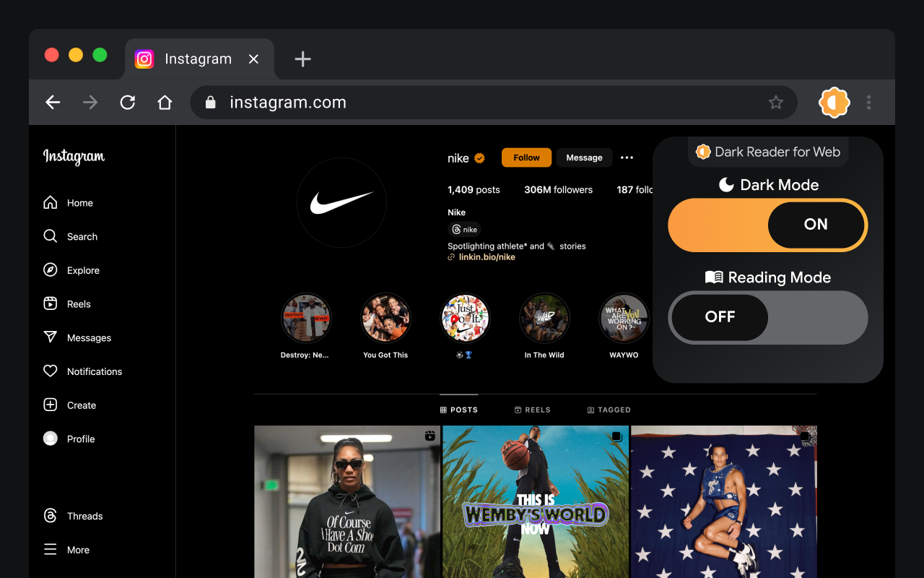Click the 1,409 posts count
This screenshot has height=578, width=924.
474,190
